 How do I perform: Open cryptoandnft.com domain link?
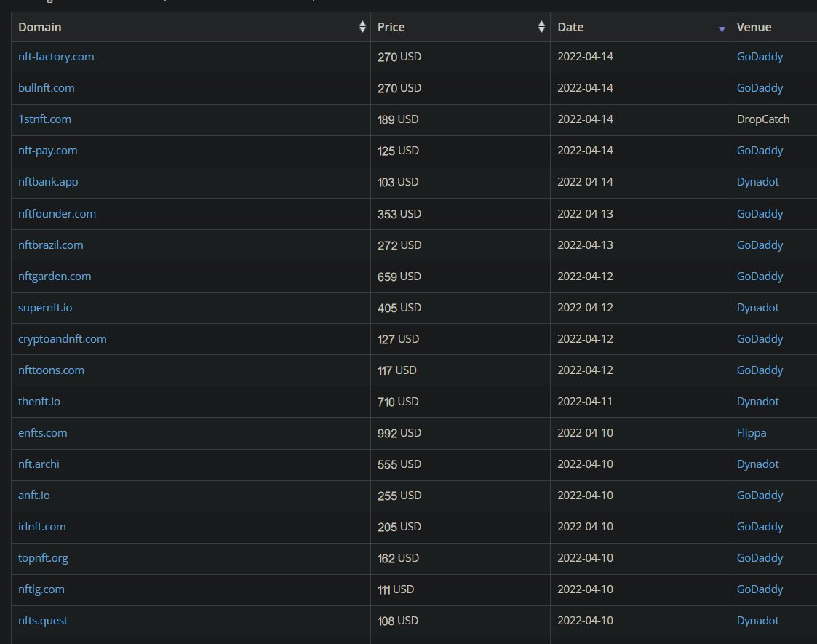tap(63, 338)
